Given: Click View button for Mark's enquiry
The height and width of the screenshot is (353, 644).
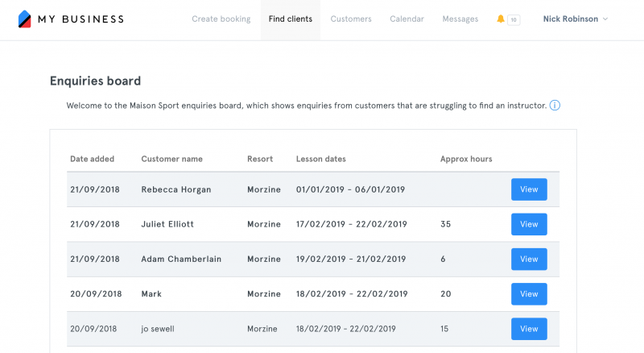Looking at the screenshot, I should tap(529, 293).
